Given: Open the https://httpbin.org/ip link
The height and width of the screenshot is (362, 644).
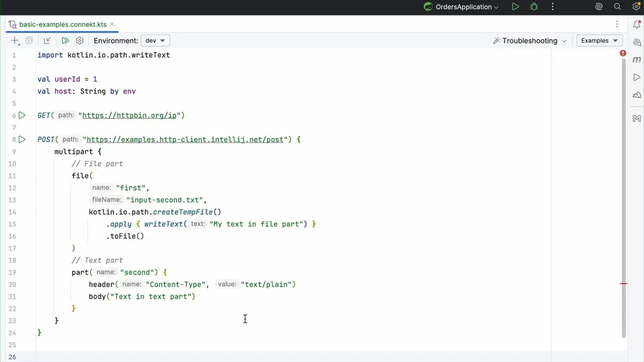Looking at the screenshot, I should pyautogui.click(x=129, y=115).
